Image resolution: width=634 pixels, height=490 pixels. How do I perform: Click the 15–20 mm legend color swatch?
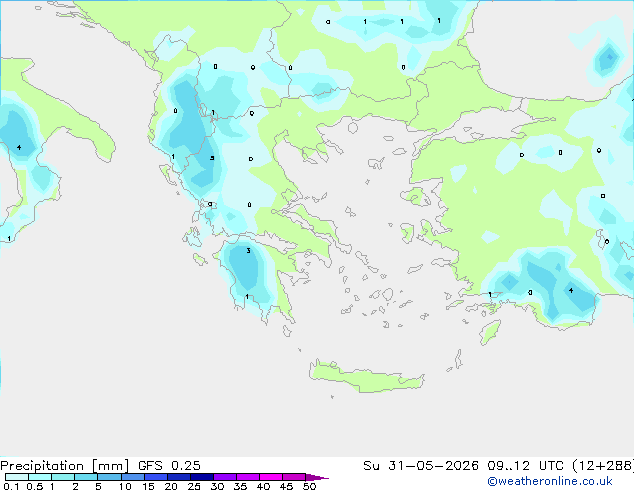click(156, 477)
